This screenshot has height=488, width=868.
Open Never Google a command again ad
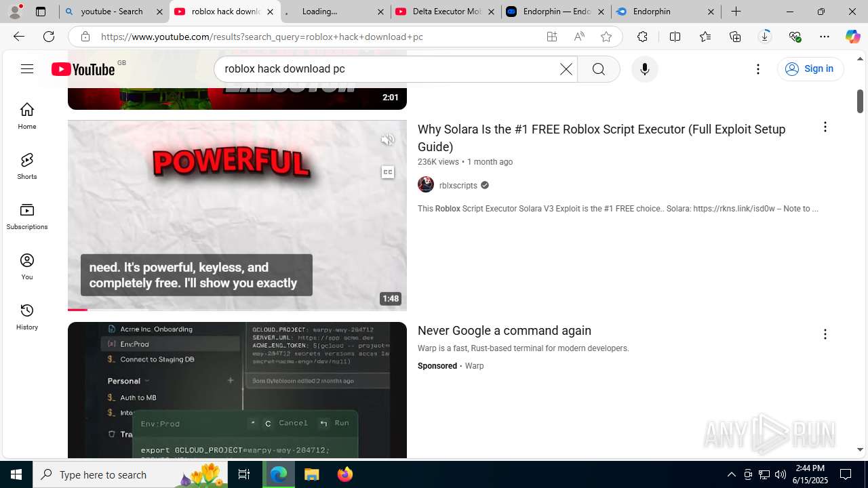point(505,331)
